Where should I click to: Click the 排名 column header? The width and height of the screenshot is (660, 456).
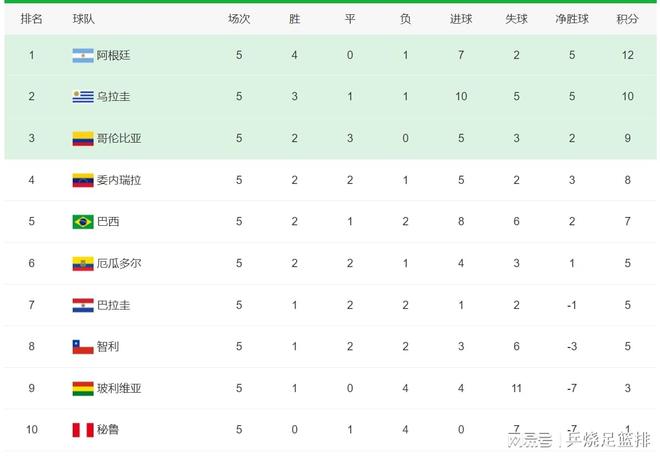[32, 19]
